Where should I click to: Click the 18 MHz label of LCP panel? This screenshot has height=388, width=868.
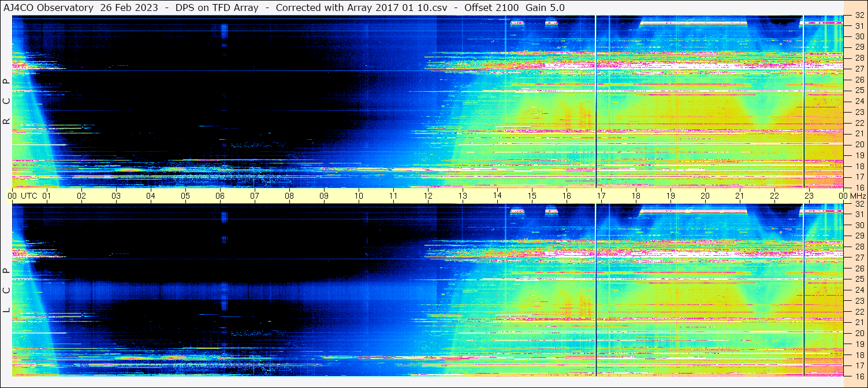(x=859, y=355)
